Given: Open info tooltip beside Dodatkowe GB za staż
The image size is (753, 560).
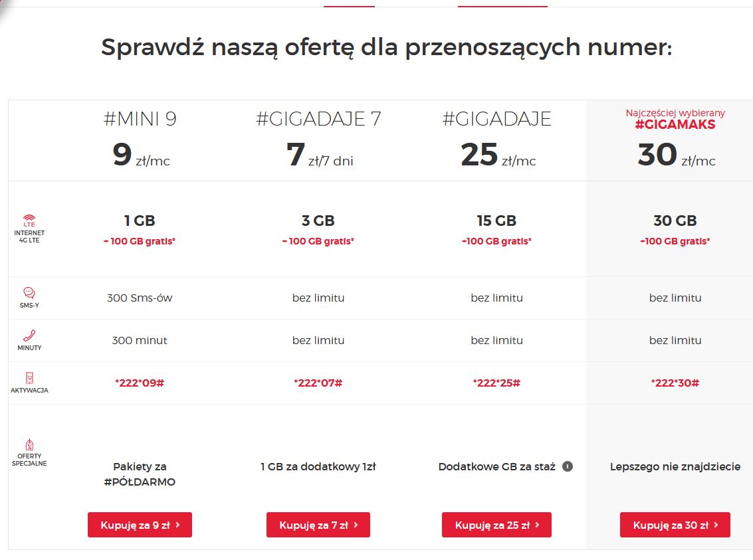Looking at the screenshot, I should click(567, 466).
